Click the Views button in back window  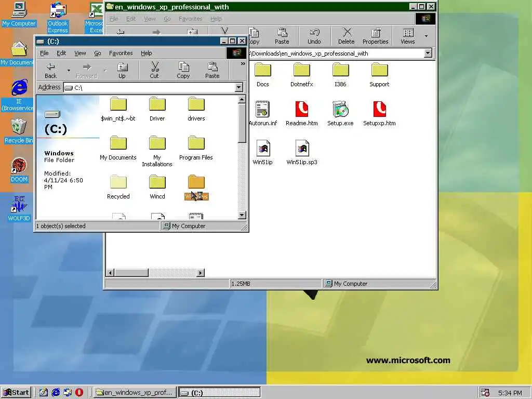click(x=408, y=36)
